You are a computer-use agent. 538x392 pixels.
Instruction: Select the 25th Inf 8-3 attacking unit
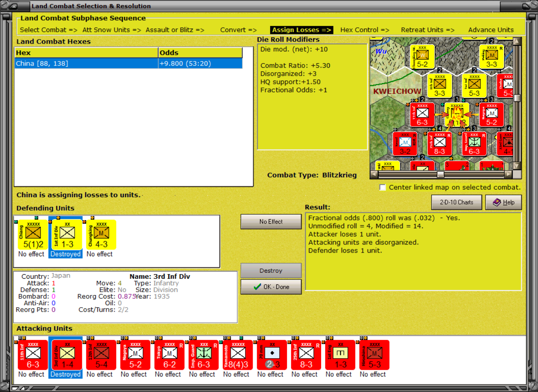point(306,355)
